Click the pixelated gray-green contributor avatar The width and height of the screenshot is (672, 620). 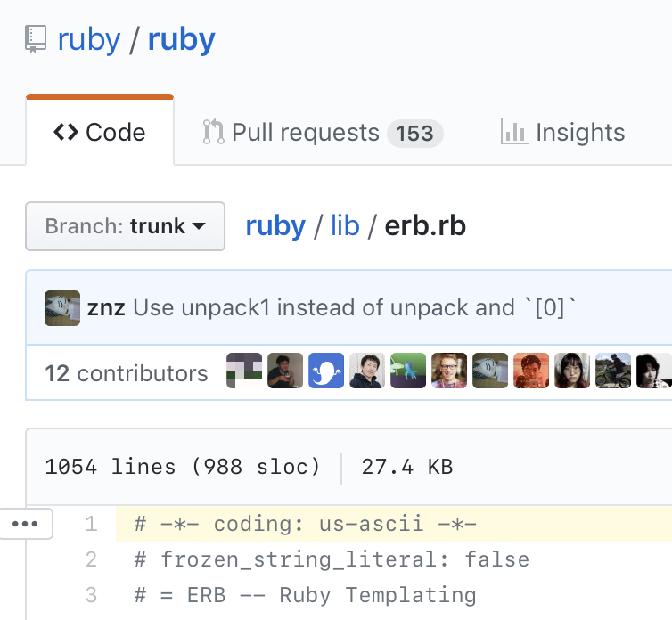[x=244, y=371]
